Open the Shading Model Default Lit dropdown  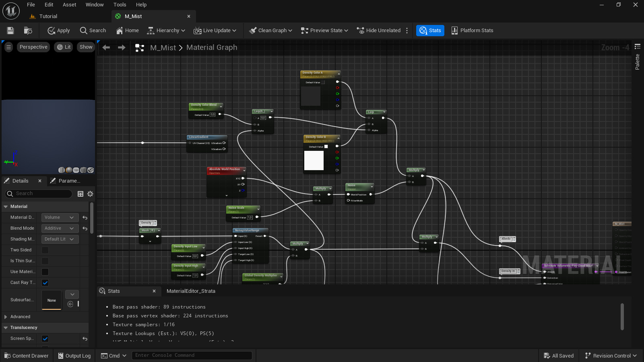[x=60, y=239]
